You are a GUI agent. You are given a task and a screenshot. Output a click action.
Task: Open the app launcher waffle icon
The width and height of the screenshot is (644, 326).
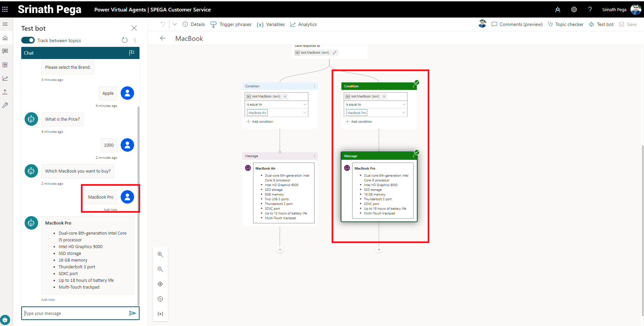5,9
